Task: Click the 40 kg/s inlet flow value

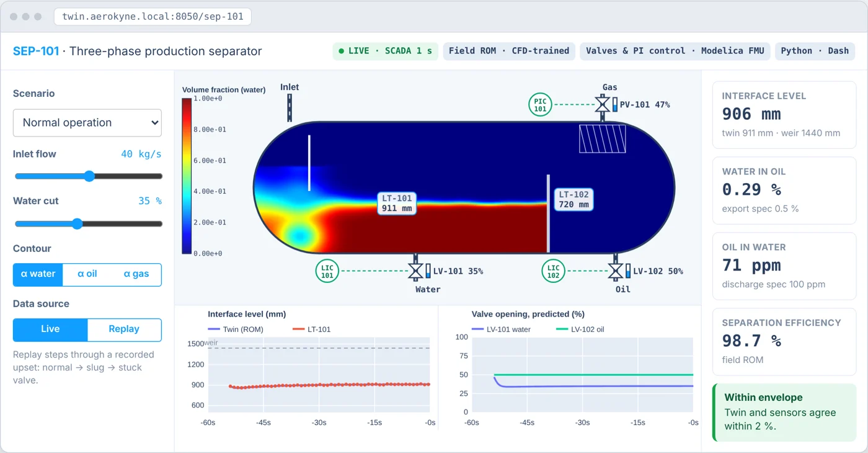Action: (141, 154)
